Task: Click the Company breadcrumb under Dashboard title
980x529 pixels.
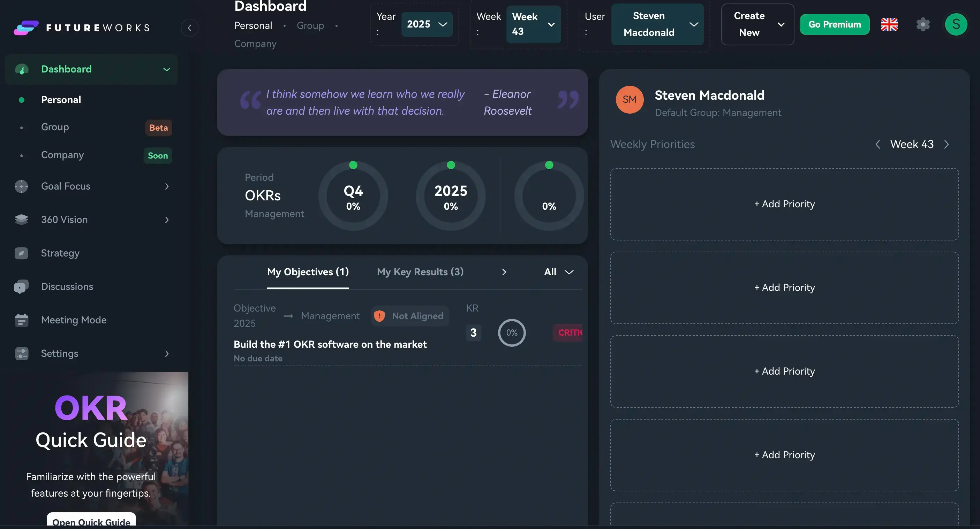Action: click(255, 44)
